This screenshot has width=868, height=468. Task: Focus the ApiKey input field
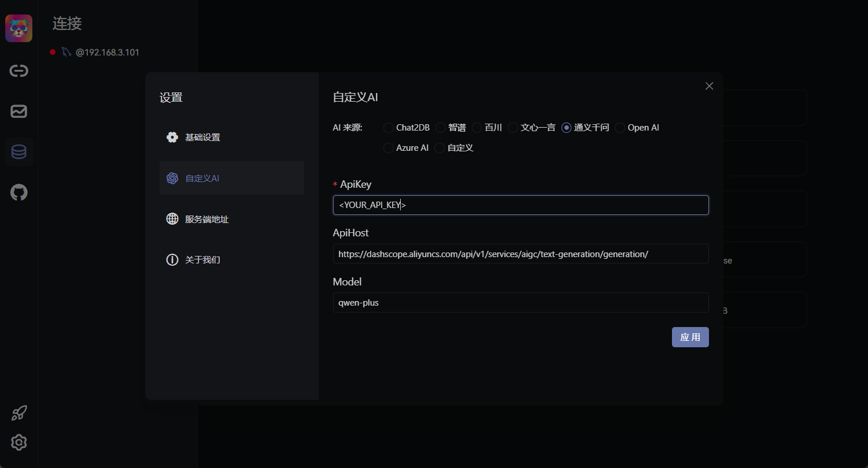coord(521,205)
